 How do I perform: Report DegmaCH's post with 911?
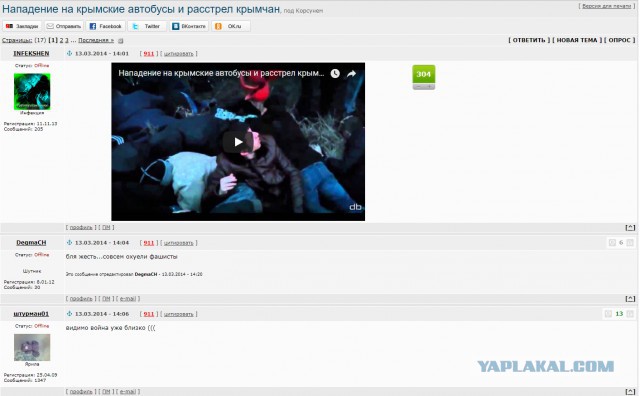coord(149,242)
